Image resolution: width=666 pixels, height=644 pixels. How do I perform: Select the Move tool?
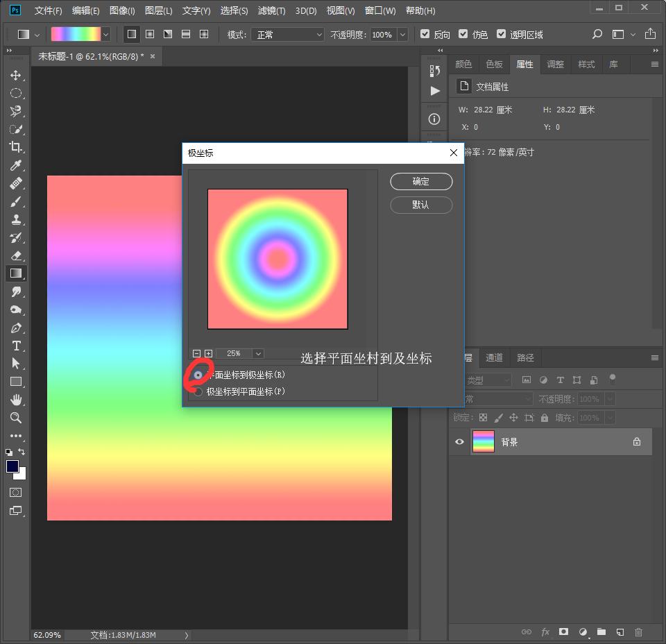click(15, 75)
